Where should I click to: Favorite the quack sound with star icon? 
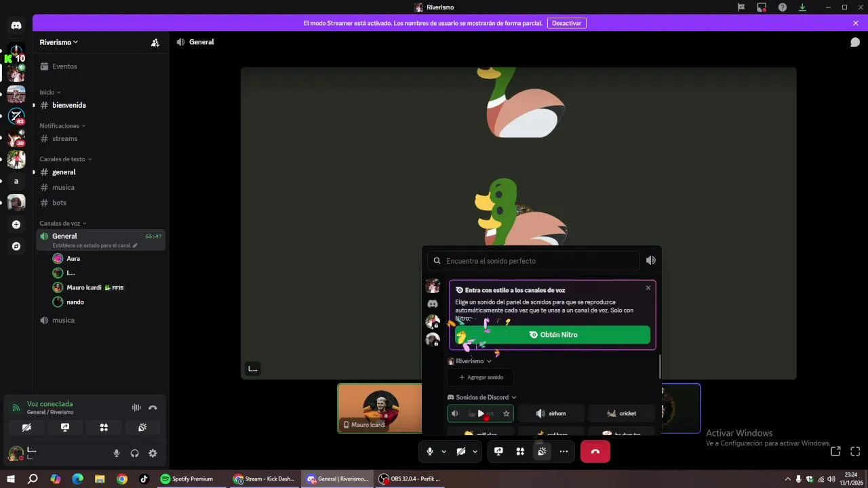point(506,413)
